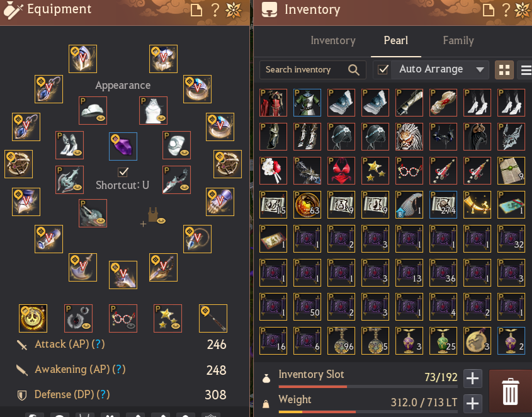Switch to the Family tab

point(458,40)
